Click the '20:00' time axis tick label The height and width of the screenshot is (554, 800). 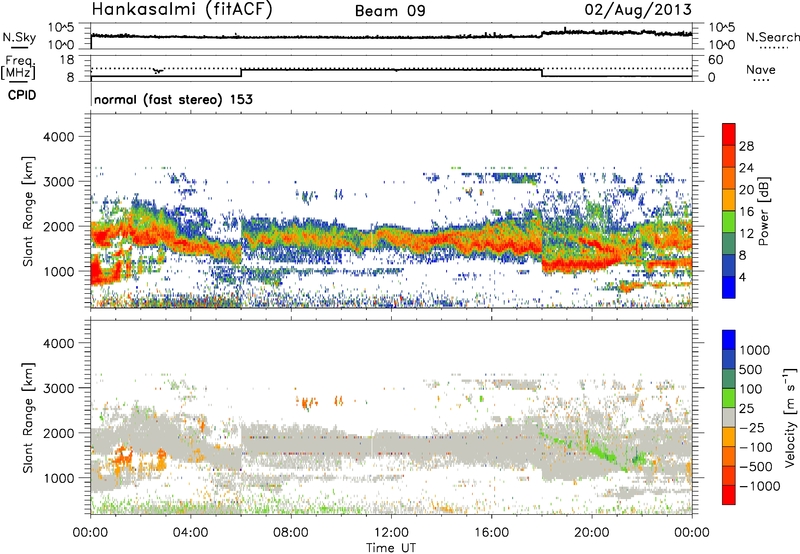(x=592, y=533)
